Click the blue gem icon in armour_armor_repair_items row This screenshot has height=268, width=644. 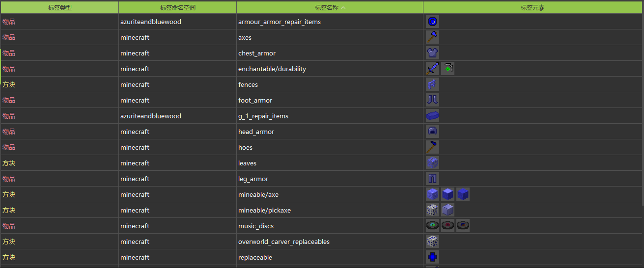click(432, 22)
